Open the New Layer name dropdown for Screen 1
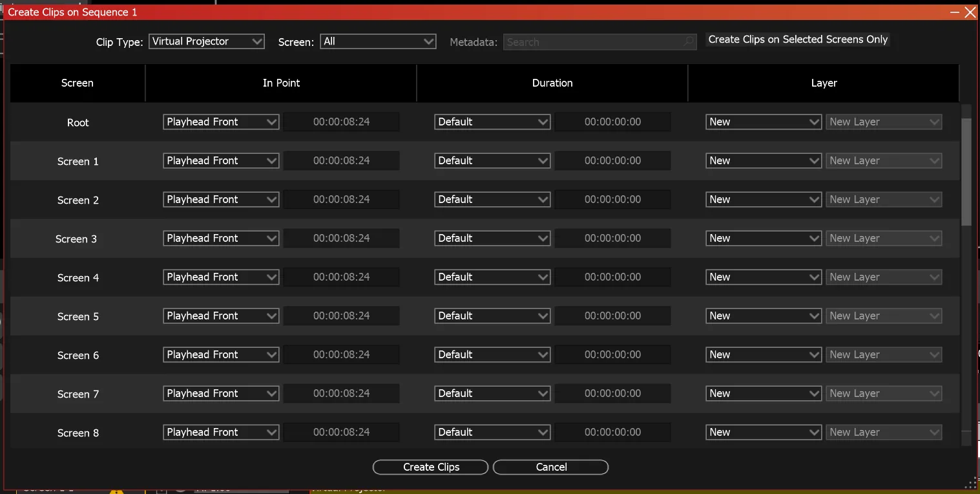980x494 pixels. (x=884, y=160)
